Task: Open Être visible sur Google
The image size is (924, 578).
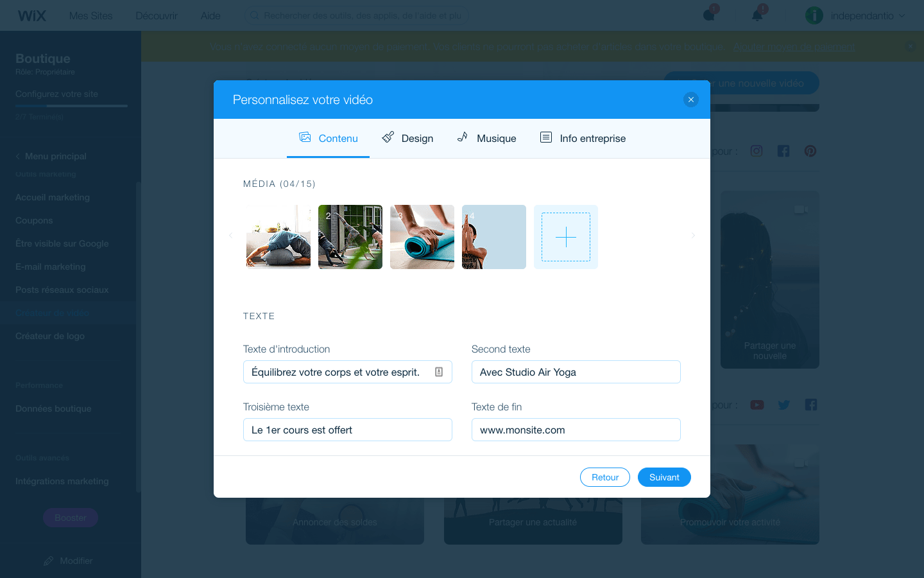Action: coord(62,243)
